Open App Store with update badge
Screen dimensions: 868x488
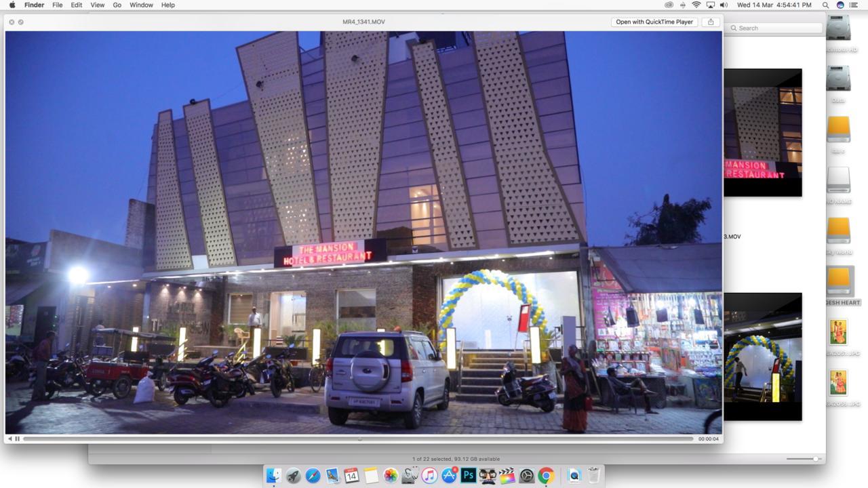coord(449,476)
